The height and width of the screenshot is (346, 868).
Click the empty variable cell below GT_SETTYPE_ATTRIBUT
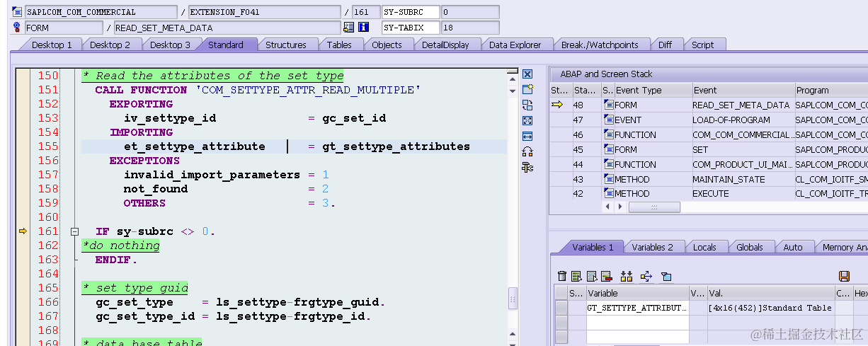point(637,323)
